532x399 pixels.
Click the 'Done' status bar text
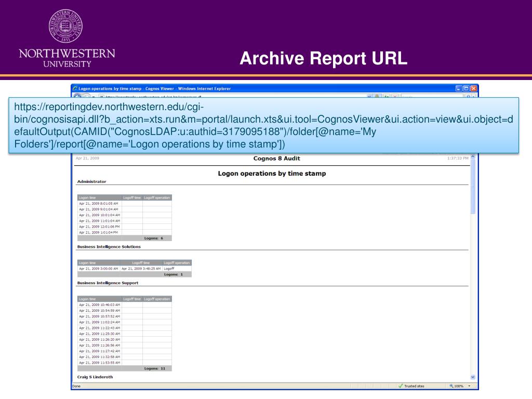76,386
